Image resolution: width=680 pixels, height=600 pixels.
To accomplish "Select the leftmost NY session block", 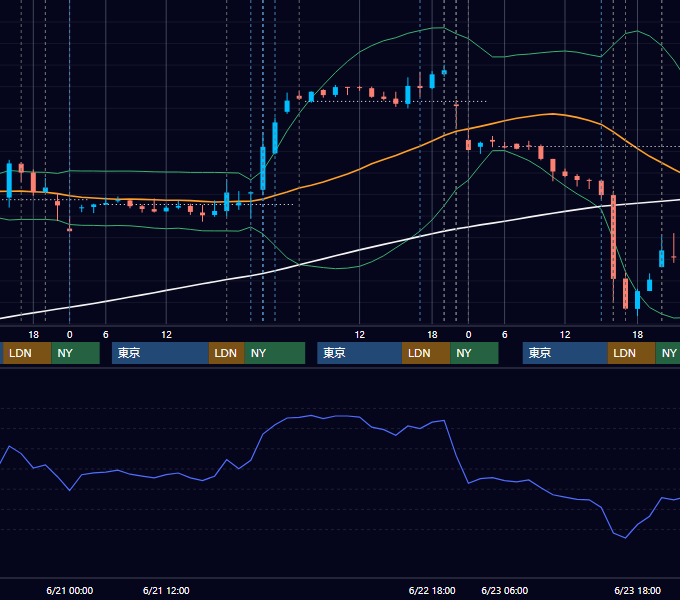I will point(75,353).
